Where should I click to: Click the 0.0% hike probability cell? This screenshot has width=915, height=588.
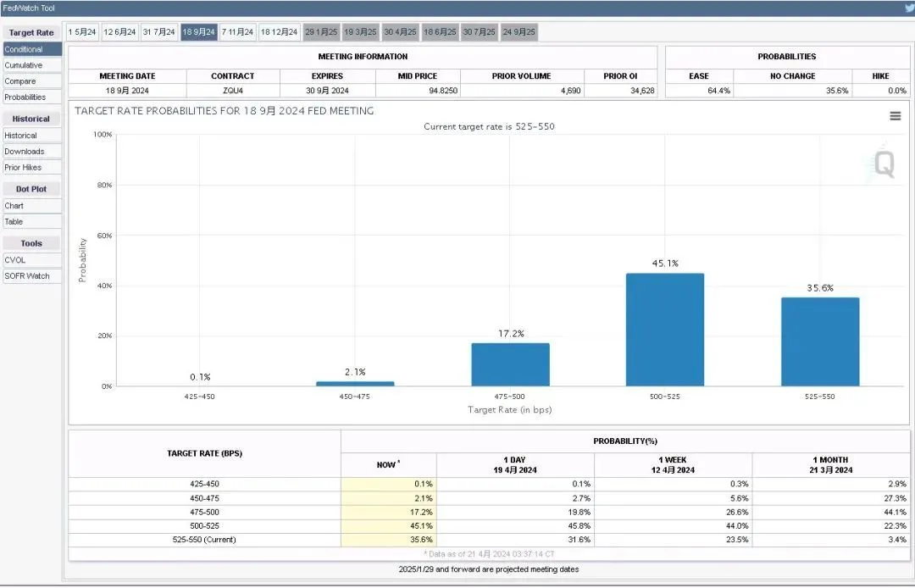pos(880,91)
